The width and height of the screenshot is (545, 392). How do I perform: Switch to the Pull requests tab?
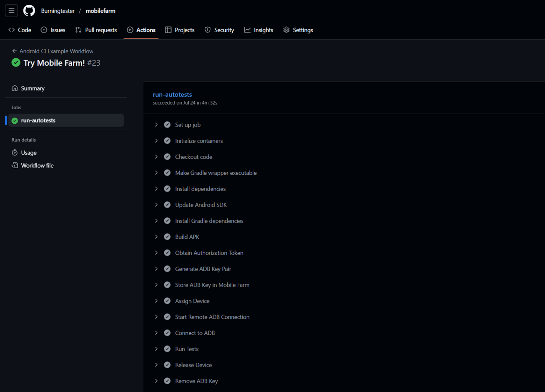(96, 30)
